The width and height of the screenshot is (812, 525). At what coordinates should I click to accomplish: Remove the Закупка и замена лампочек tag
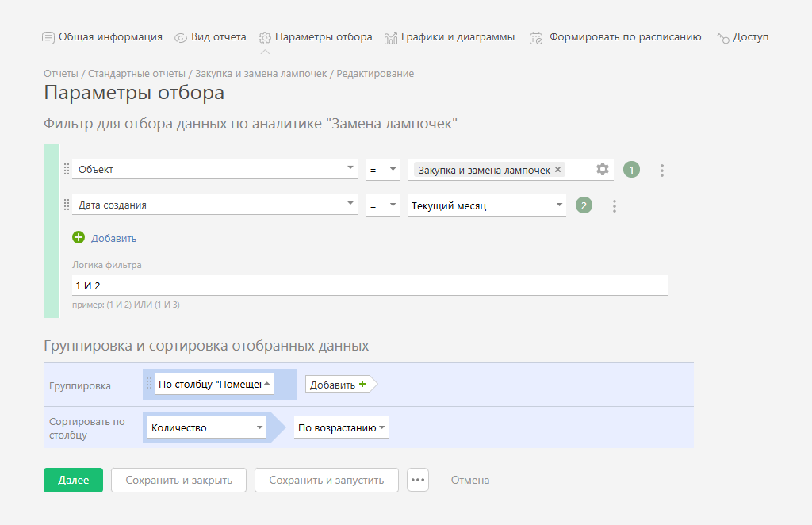click(558, 170)
